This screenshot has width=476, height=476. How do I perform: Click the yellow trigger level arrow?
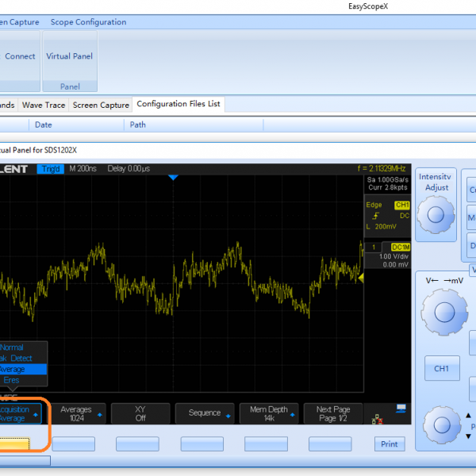point(360,277)
